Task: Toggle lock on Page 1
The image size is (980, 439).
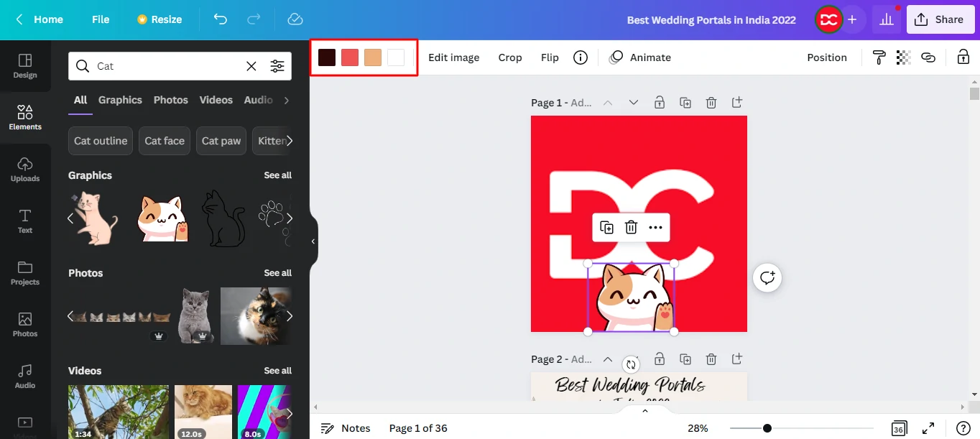Action: (660, 103)
